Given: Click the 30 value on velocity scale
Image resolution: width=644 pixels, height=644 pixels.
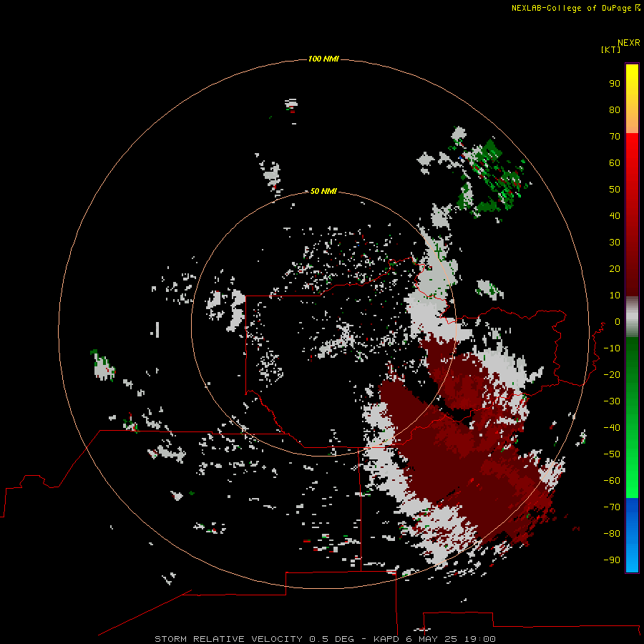Looking at the screenshot, I should [x=615, y=243].
